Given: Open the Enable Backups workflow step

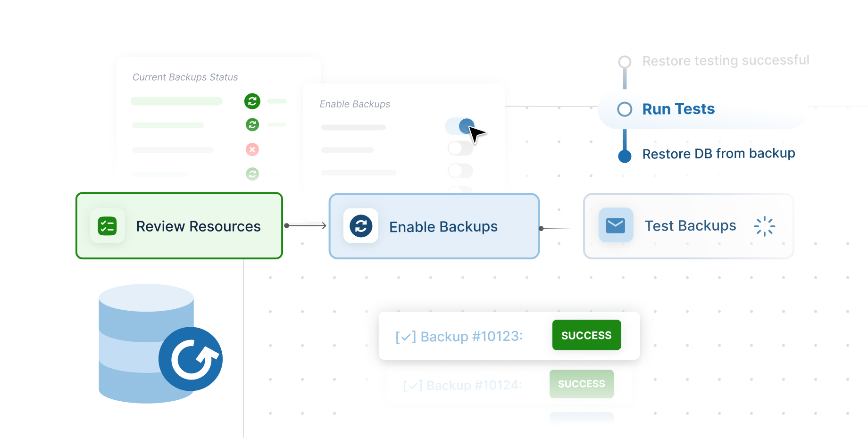Looking at the screenshot, I should (434, 226).
